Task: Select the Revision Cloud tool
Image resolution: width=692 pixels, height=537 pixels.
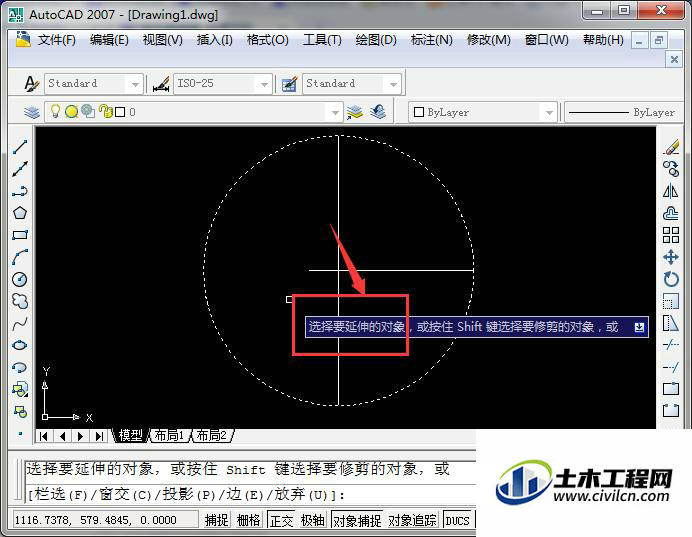Action: point(20,301)
